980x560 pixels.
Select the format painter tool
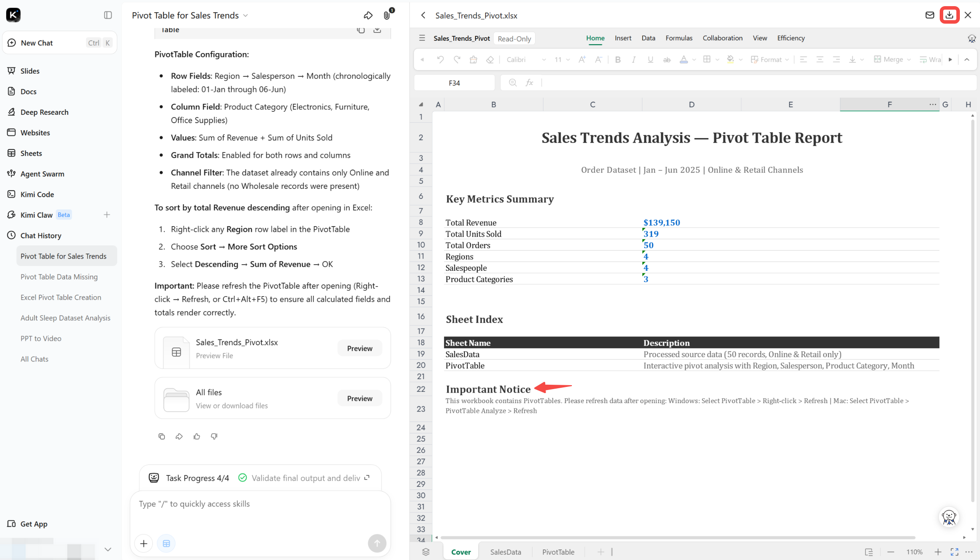[x=473, y=60]
